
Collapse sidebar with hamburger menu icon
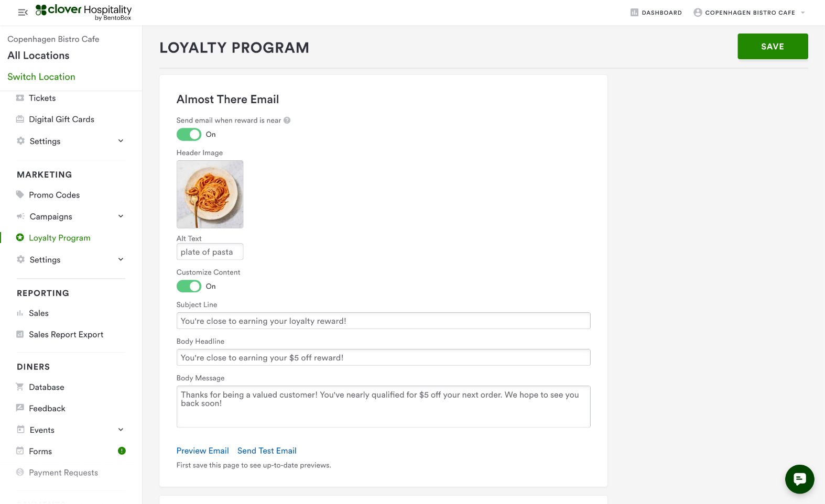point(23,13)
